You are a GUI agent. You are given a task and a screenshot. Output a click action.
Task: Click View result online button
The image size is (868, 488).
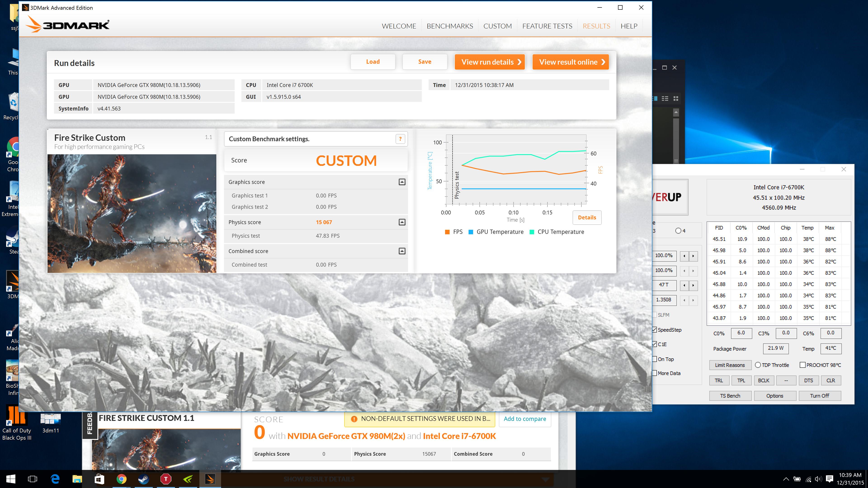pyautogui.click(x=570, y=62)
